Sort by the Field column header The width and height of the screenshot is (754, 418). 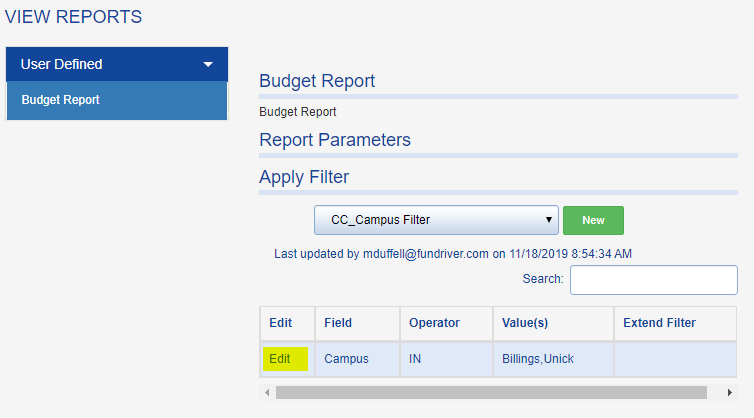tap(357, 323)
